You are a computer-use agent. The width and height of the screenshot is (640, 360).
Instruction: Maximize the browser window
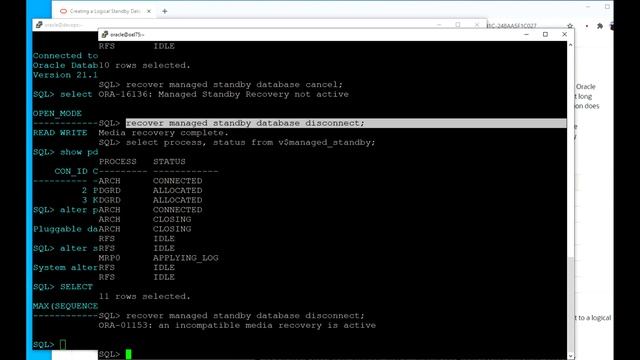click(x=607, y=7)
